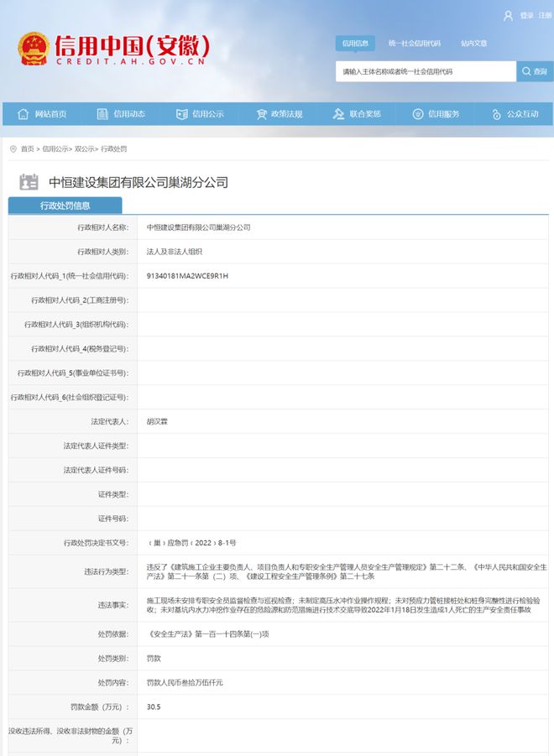
Task: Click the national emblem logo
Action: click(x=34, y=49)
